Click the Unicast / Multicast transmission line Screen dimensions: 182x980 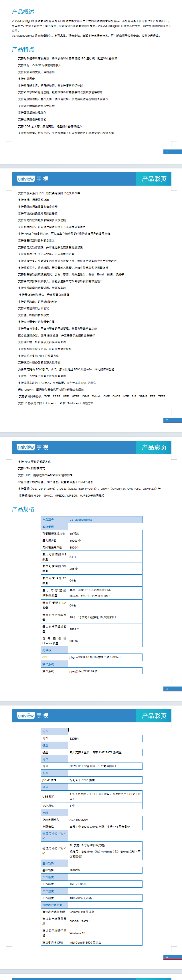[x=55, y=403]
